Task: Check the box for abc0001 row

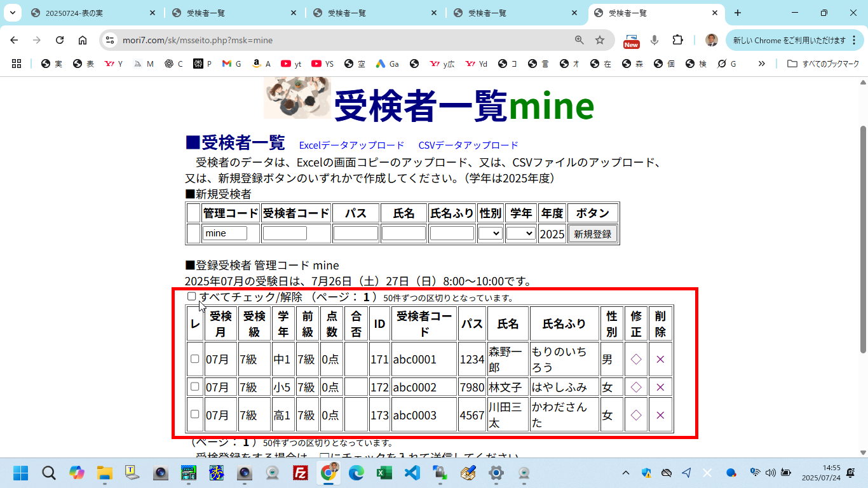Action: (195, 358)
